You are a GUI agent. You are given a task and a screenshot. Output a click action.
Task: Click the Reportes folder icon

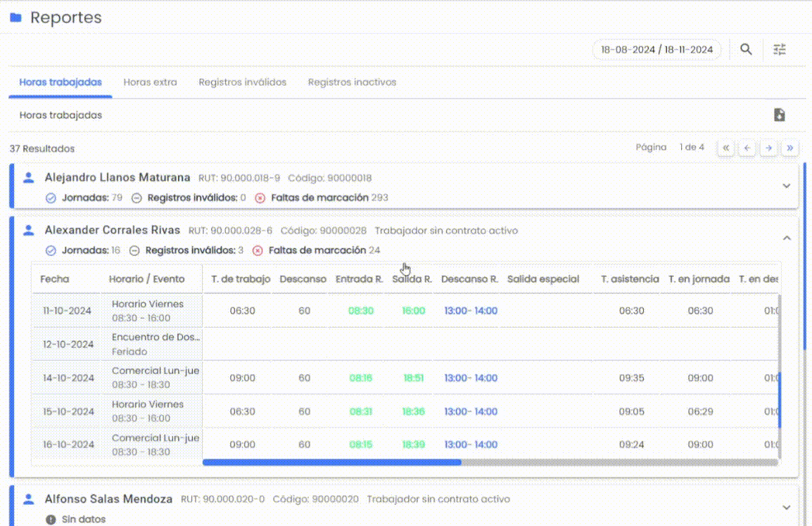click(x=16, y=18)
